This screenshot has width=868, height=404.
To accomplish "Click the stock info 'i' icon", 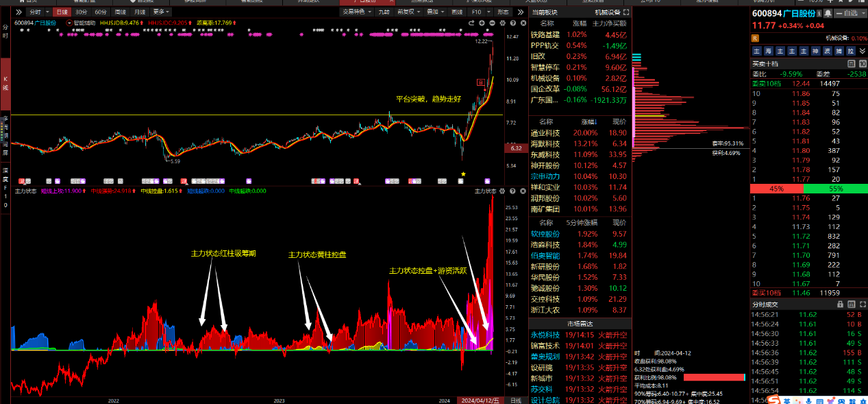I will point(818,13).
